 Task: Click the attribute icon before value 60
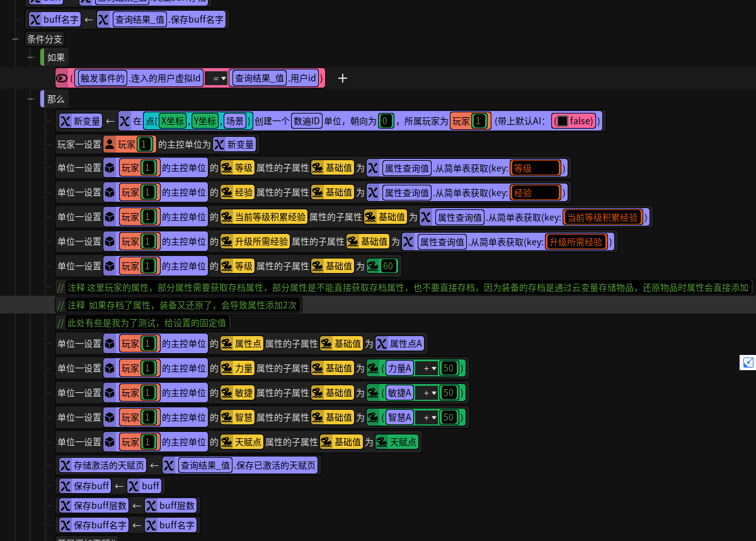coord(374,266)
